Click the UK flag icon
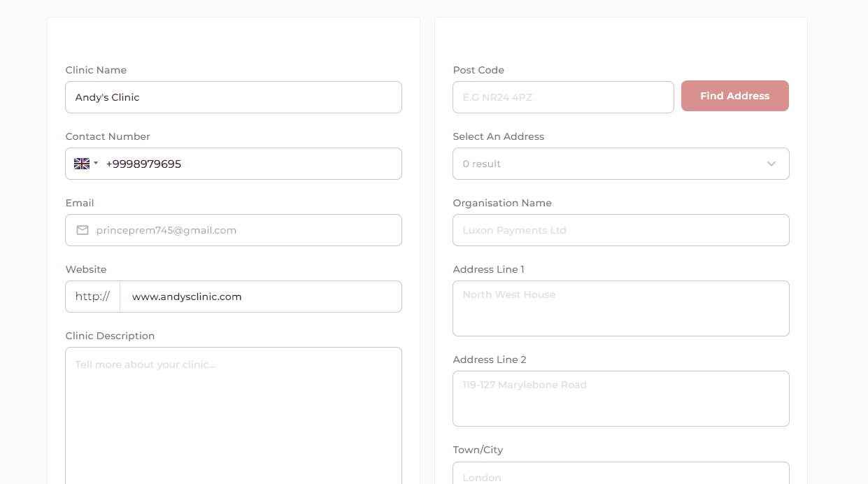The image size is (868, 484). tap(82, 164)
